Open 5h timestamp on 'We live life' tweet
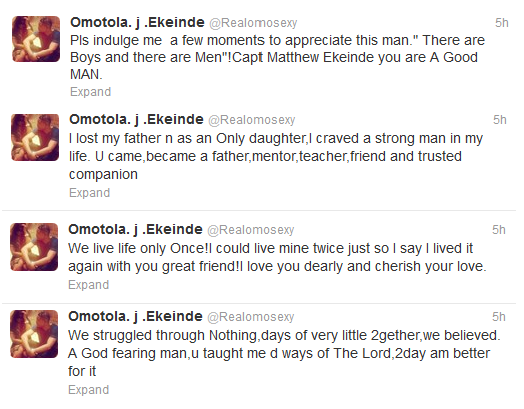 499,230
